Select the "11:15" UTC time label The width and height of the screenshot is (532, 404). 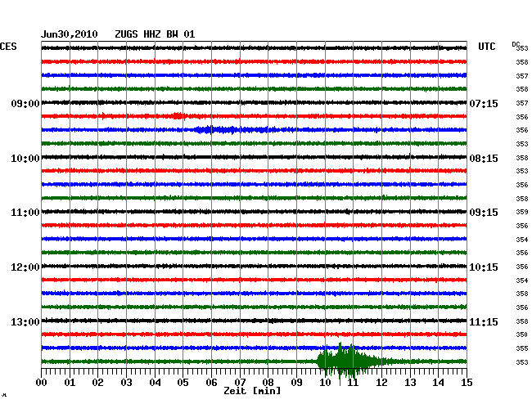click(484, 321)
